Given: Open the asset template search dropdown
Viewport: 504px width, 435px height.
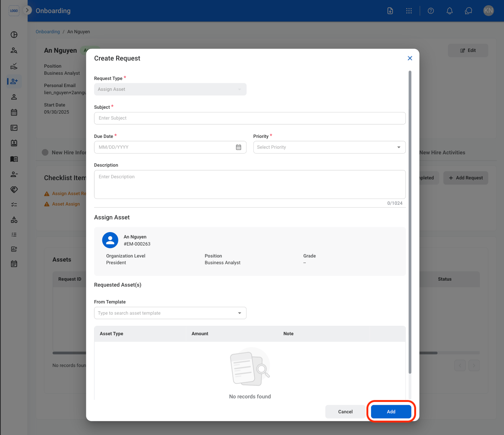Looking at the screenshot, I should (170, 313).
